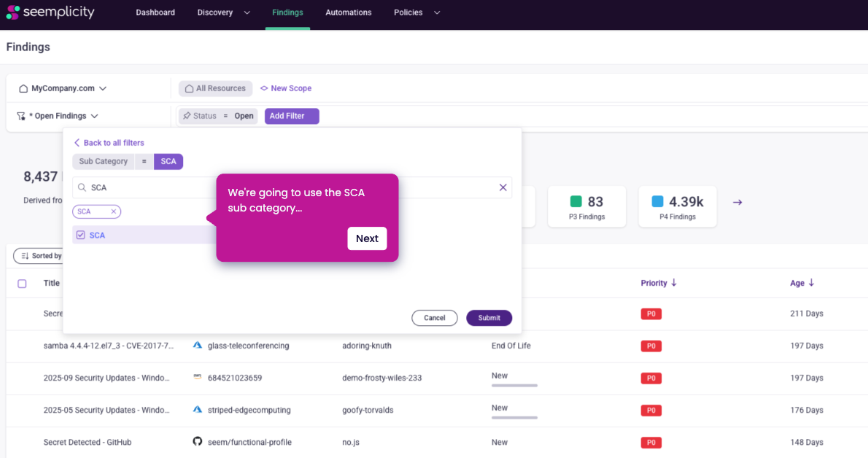Open the Automations tab
This screenshot has width=868, height=458.
click(348, 12)
